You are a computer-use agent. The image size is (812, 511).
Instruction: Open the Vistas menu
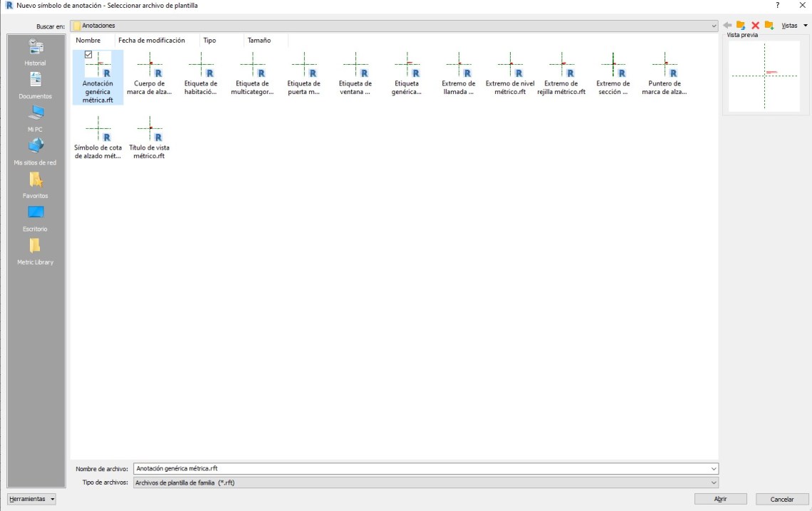tap(794, 26)
